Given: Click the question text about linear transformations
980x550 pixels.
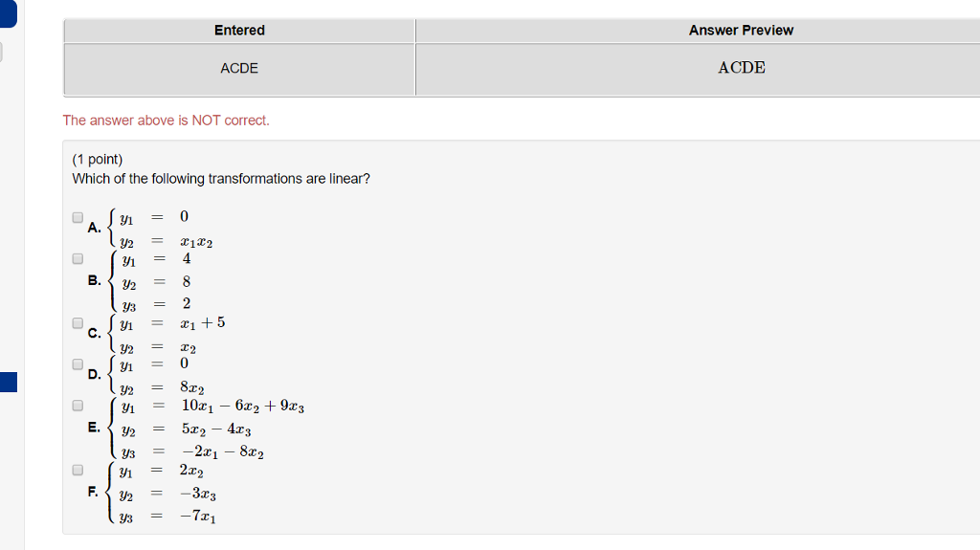Looking at the screenshot, I should 221,179.
